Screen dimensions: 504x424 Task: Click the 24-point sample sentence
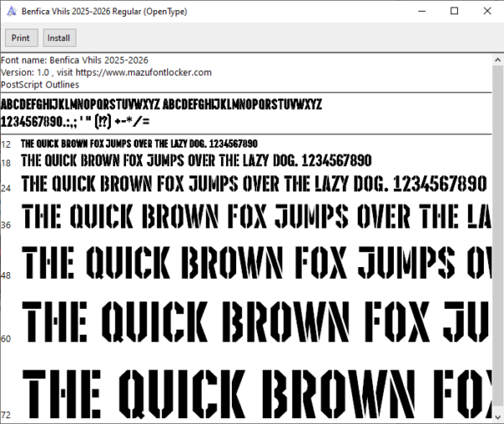pos(254,184)
